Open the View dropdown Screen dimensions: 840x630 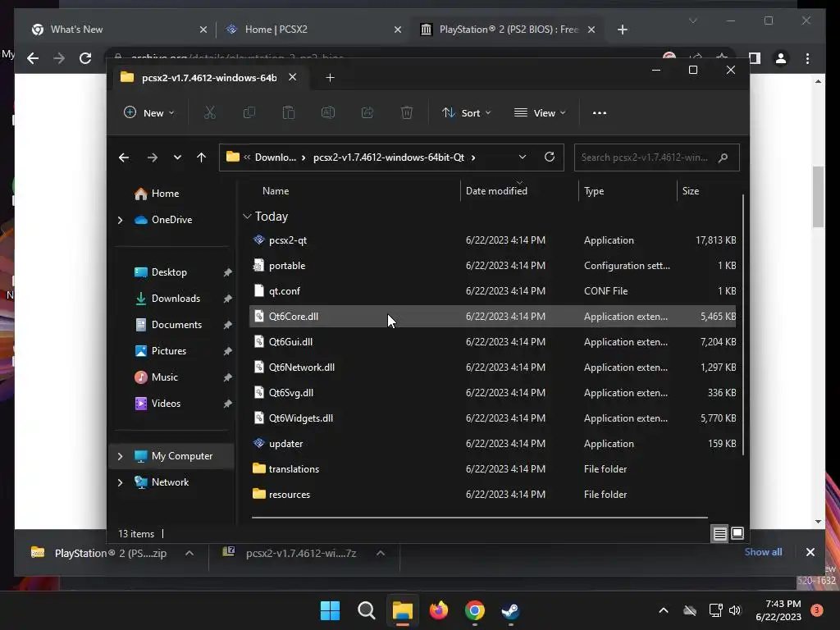coord(540,113)
